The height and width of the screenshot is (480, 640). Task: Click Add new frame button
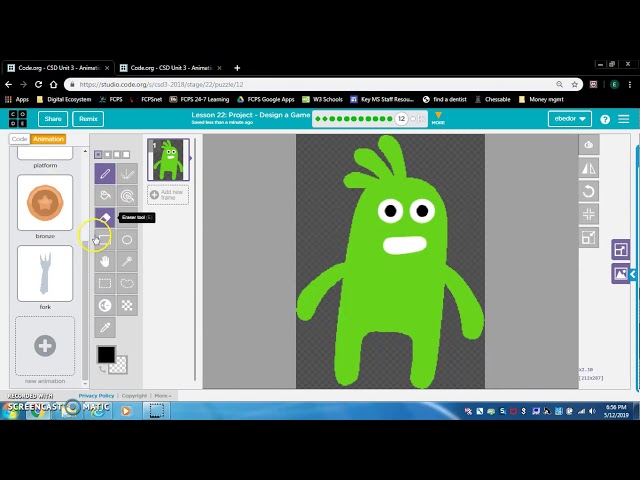point(168,195)
